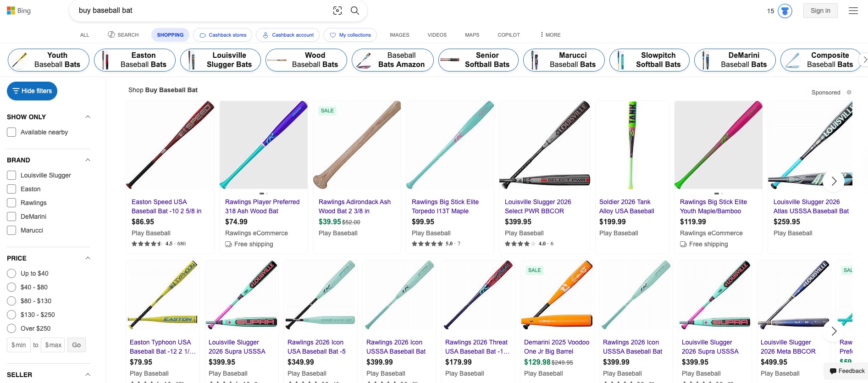Enable the Available nearby filter
868x383 pixels.
pos(11,132)
